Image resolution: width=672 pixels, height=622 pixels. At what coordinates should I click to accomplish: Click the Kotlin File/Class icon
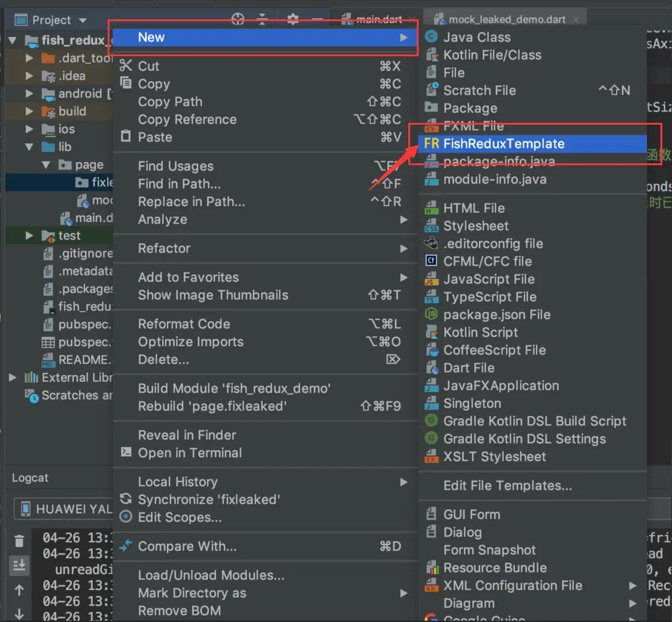pyautogui.click(x=432, y=55)
